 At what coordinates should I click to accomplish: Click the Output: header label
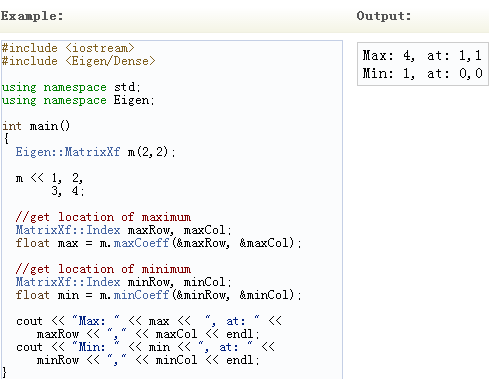click(x=384, y=16)
